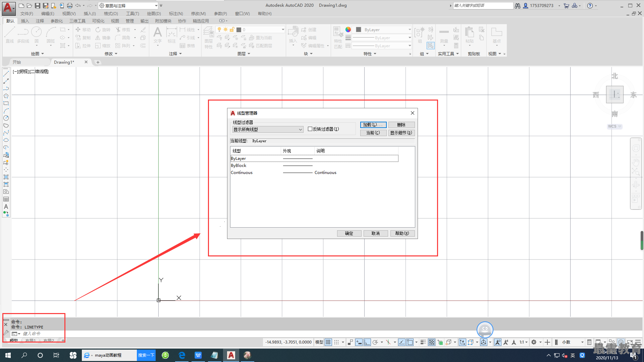Image resolution: width=644 pixels, height=362 pixels.
Task: Open Layer Properties (图层特性) manager
Action: (209, 38)
